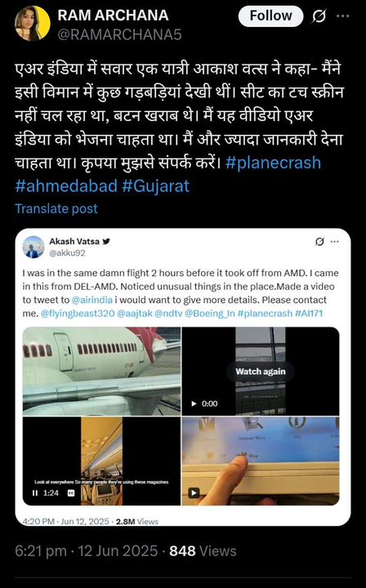Play the touchscreen video thumbnail
The height and width of the screenshot is (588, 366).
(194, 492)
